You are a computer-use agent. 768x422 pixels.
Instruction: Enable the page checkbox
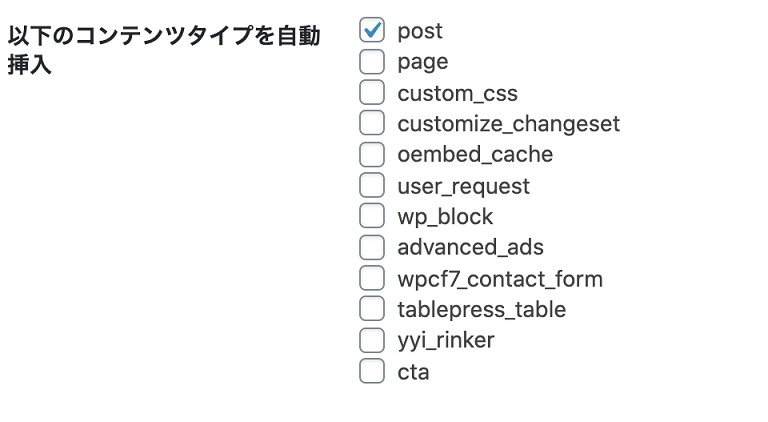(x=372, y=62)
